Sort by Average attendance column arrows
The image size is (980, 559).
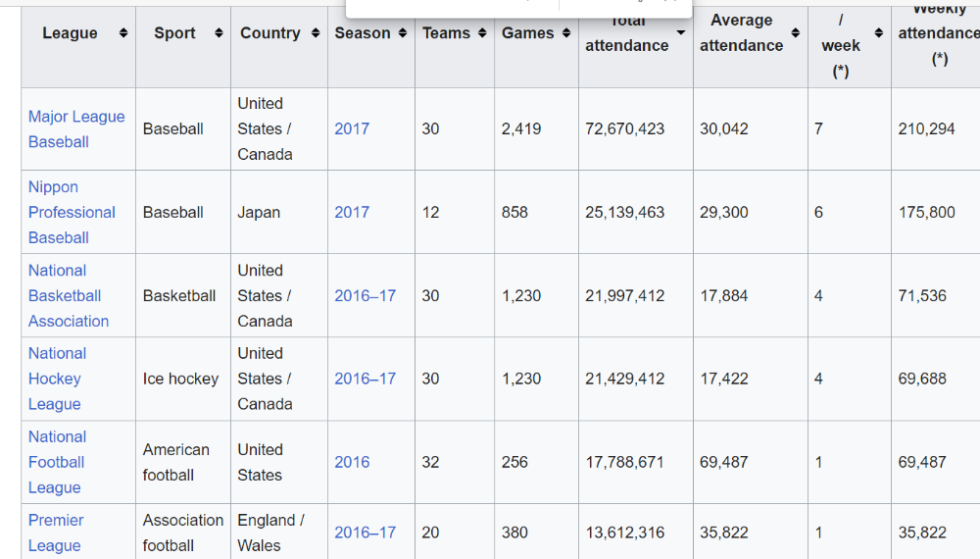(795, 33)
